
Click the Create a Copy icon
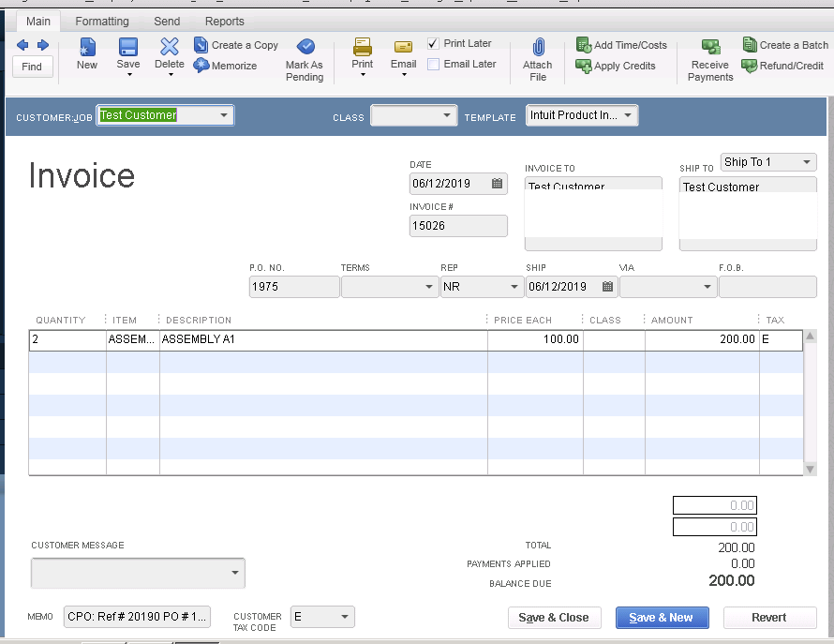coord(201,45)
